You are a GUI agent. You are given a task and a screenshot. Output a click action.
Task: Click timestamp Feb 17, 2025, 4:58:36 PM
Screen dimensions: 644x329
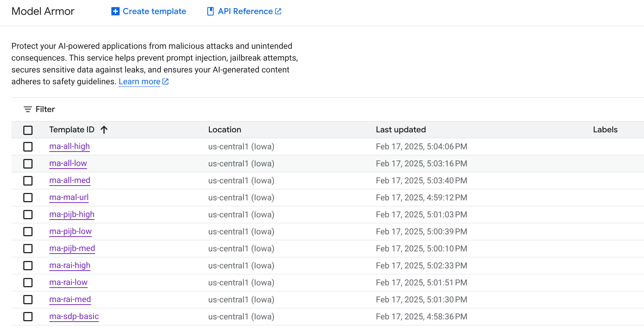pos(421,317)
